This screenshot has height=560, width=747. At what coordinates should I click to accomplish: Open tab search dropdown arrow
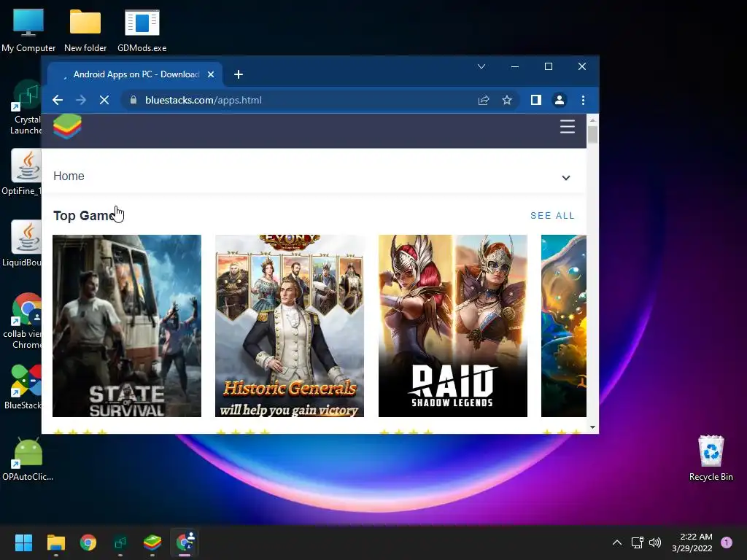(481, 66)
